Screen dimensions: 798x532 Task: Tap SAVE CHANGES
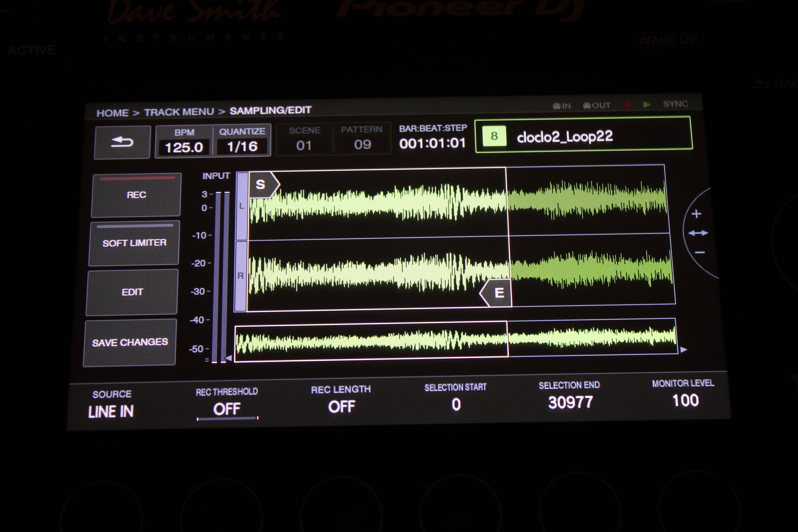click(130, 342)
